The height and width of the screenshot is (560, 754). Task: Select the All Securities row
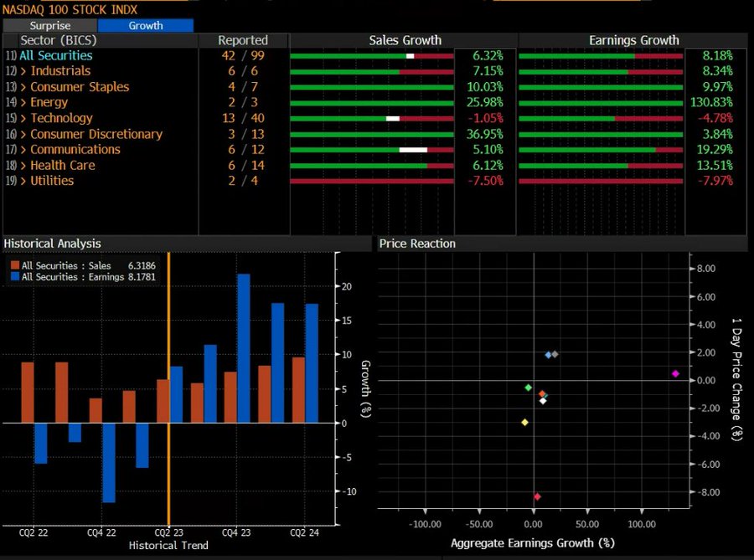[x=56, y=55]
